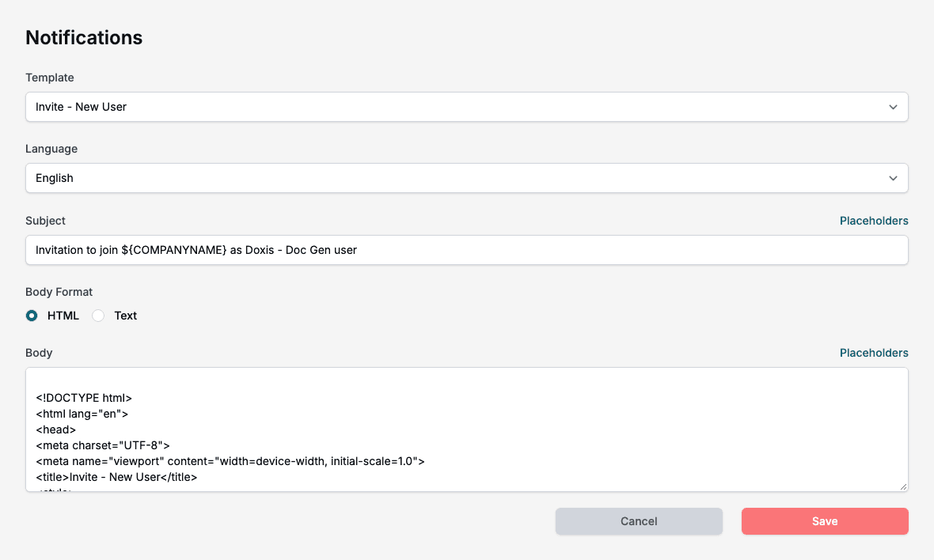
Task: Click the <html lang="en"> line
Action: coord(82,414)
